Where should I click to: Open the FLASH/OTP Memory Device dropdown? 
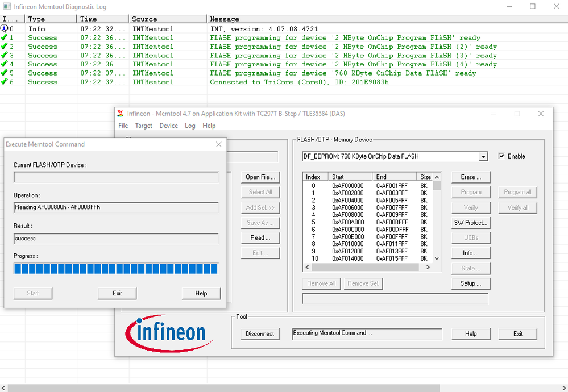[483, 156]
